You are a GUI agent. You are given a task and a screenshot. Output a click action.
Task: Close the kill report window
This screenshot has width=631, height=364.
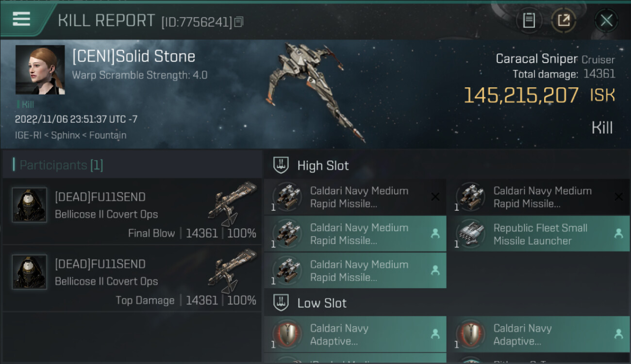pos(606,20)
